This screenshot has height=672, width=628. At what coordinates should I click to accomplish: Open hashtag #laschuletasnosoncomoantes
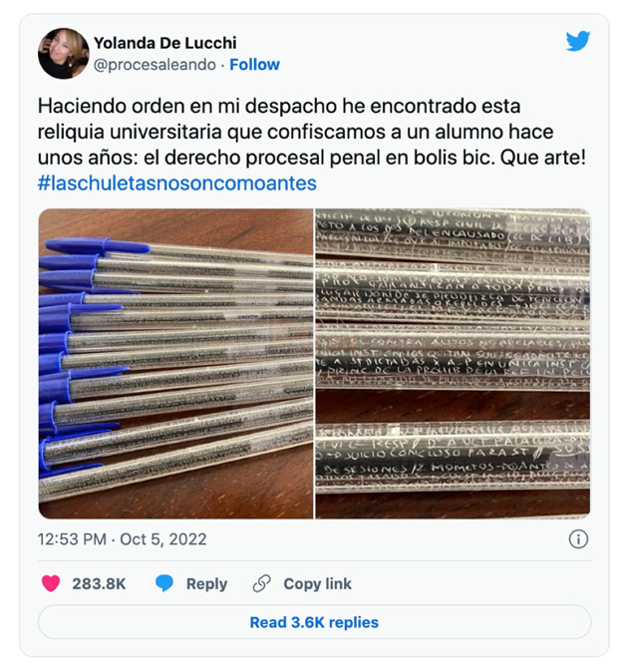pyautogui.click(x=176, y=183)
